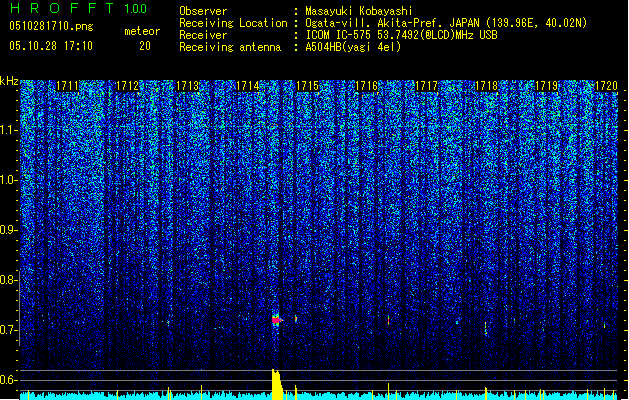Click the 1.0 kHz axis label
Screen dimensions: 629x400
click(x=9, y=180)
